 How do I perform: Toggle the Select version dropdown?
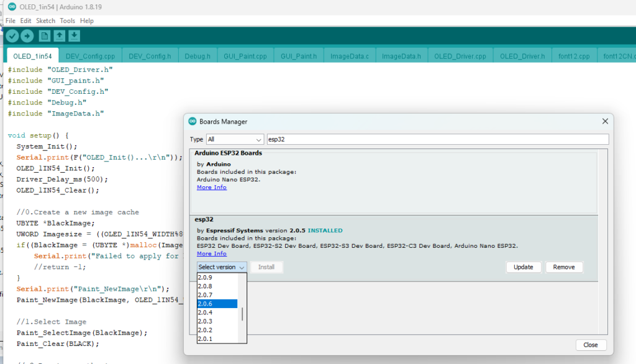[x=222, y=267]
